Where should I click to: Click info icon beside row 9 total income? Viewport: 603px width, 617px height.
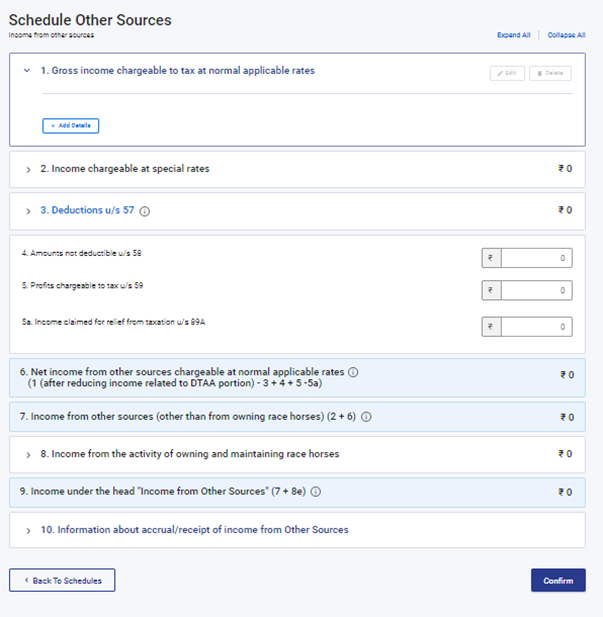click(x=316, y=492)
